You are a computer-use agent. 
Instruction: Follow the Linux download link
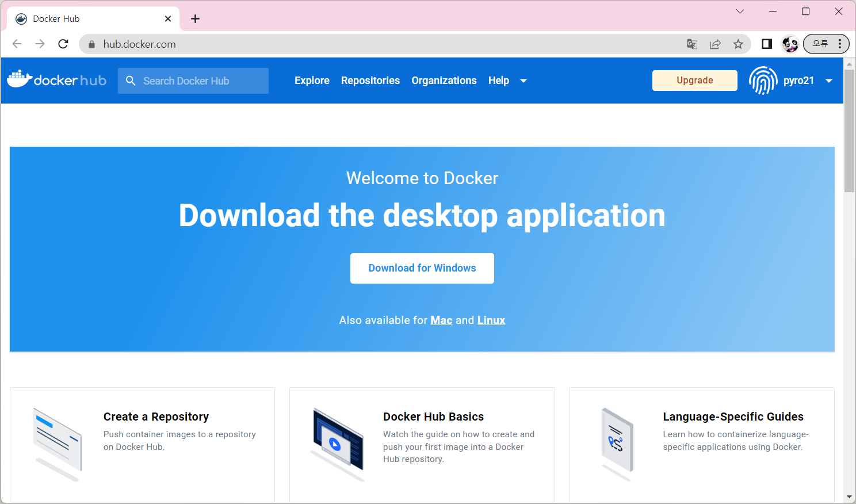pyautogui.click(x=491, y=320)
